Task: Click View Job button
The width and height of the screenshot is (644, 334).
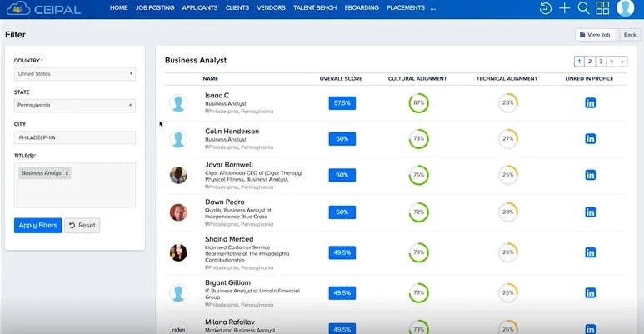Action: (x=595, y=35)
